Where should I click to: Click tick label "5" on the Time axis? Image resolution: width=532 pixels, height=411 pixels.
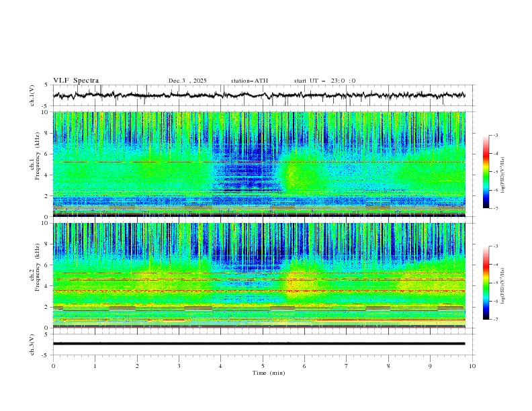263,366
